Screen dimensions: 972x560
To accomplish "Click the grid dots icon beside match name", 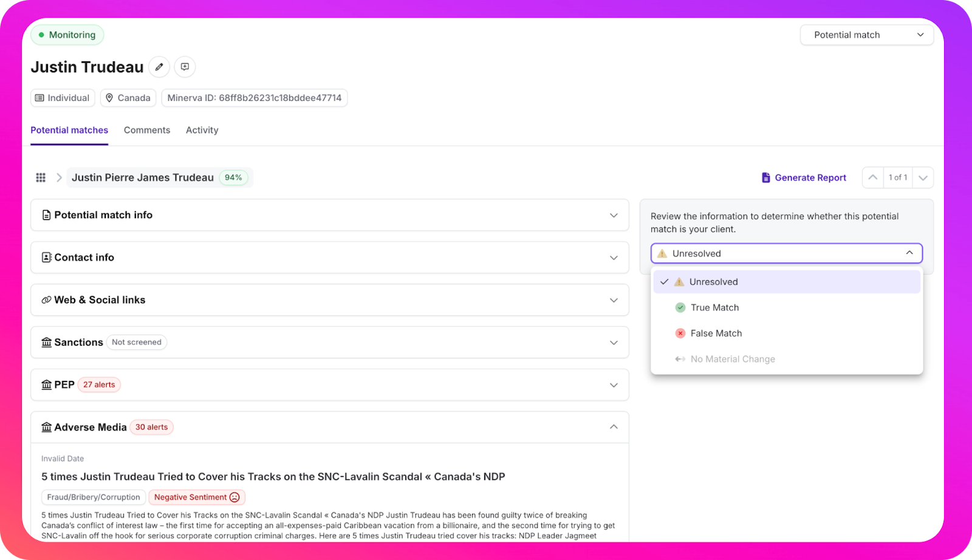I will click(x=41, y=177).
